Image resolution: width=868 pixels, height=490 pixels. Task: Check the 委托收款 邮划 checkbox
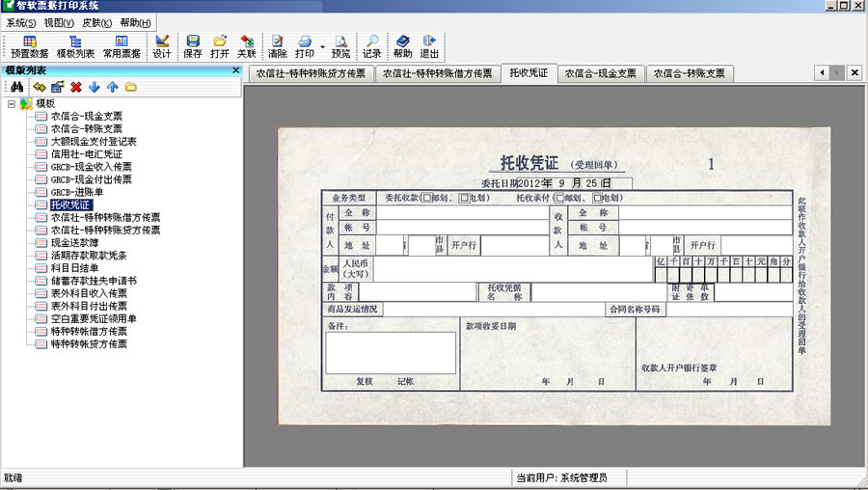(427, 198)
